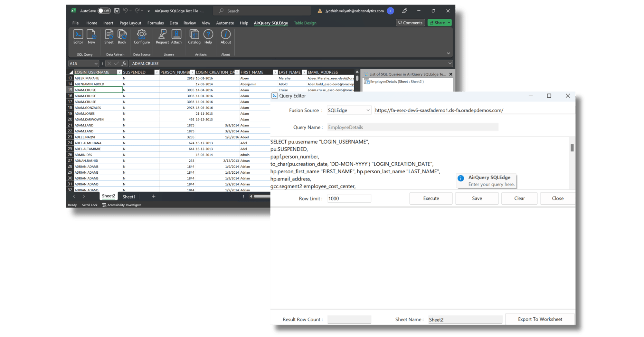This screenshot has height=337, width=644.
Task: Click the insert function fx icon
Action: coord(124,63)
